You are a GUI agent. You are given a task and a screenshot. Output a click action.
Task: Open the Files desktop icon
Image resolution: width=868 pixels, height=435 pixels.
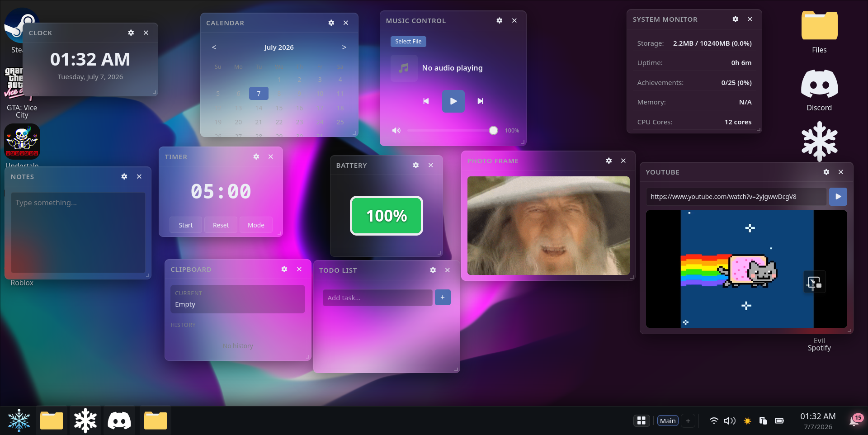[819, 32]
